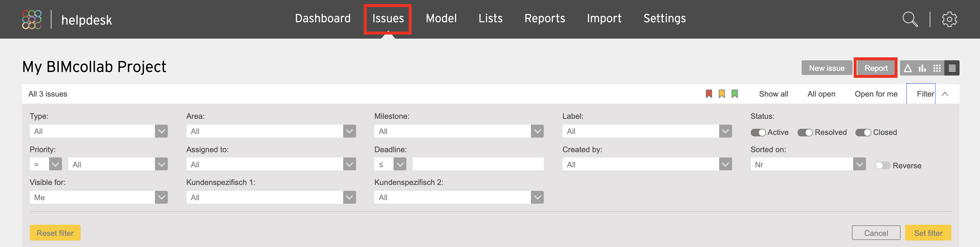Switch to the bar chart view icon
Screen dimensions: 980x247
point(922,68)
